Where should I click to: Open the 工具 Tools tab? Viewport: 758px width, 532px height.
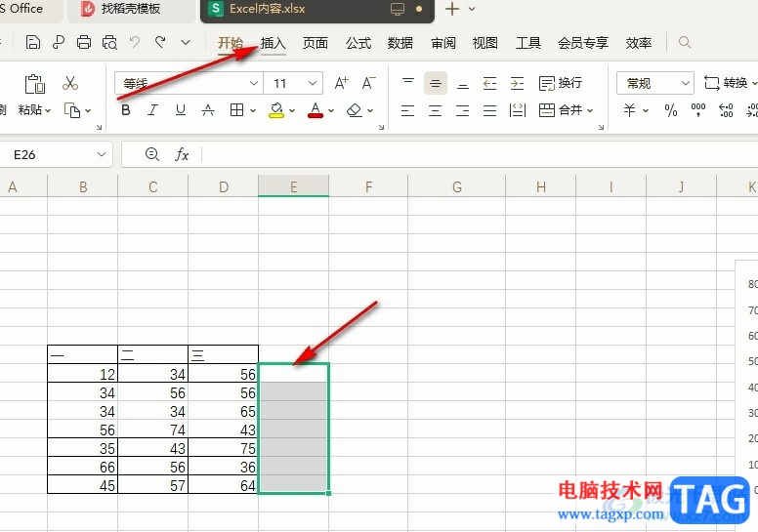[527, 43]
